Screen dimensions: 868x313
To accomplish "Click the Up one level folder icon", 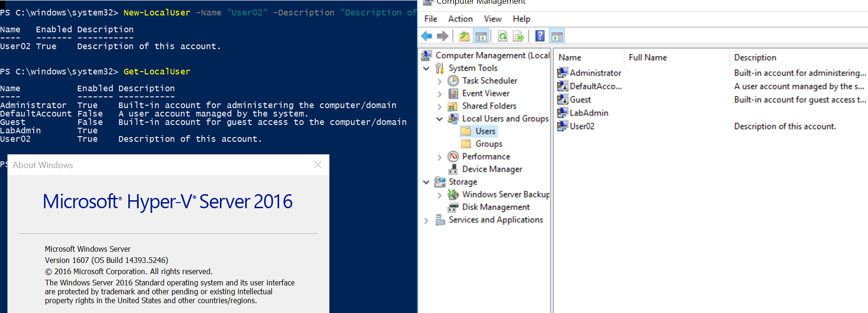I will [464, 36].
